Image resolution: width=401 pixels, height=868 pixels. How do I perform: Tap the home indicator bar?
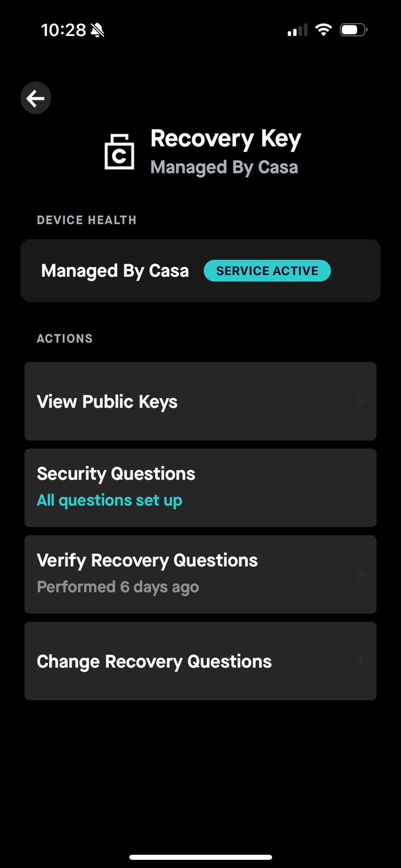(201, 856)
